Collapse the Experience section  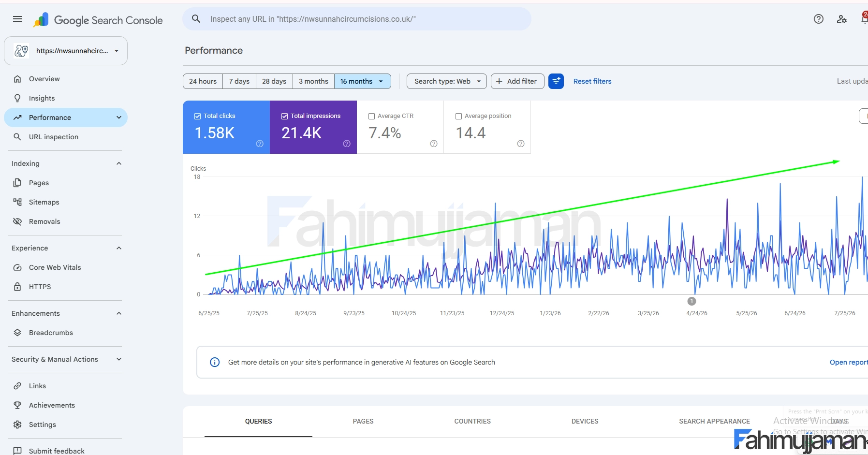tap(119, 248)
